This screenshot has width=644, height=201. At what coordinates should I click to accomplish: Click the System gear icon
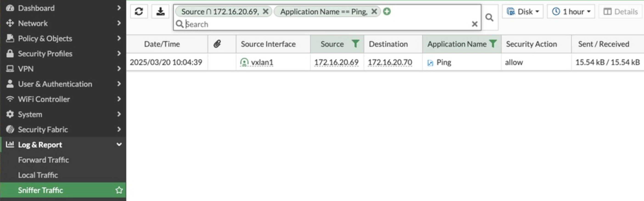coord(10,114)
